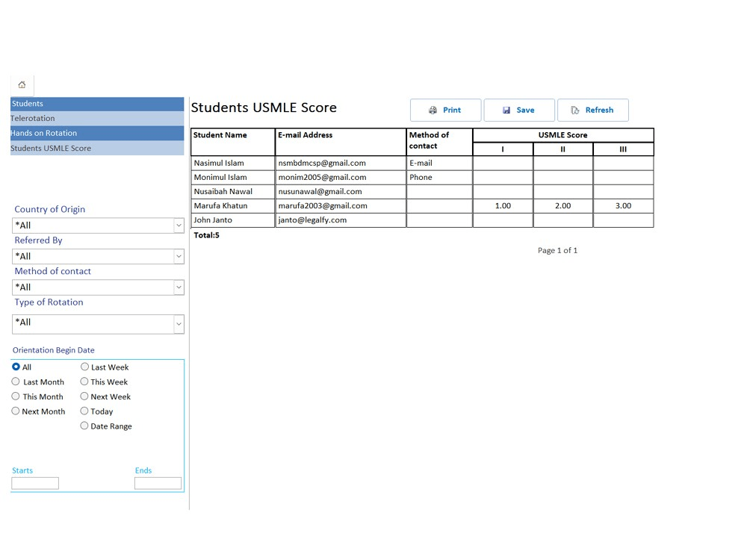Click the janto@legalfy.com email cell
This screenshot has width=747, height=560.
[x=341, y=220]
